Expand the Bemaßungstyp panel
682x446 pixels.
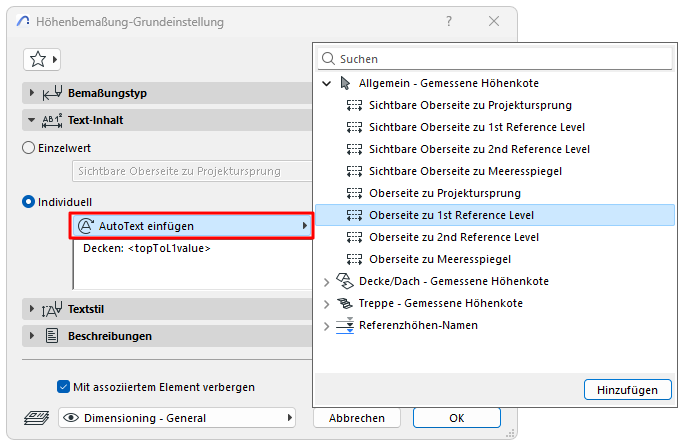31,93
